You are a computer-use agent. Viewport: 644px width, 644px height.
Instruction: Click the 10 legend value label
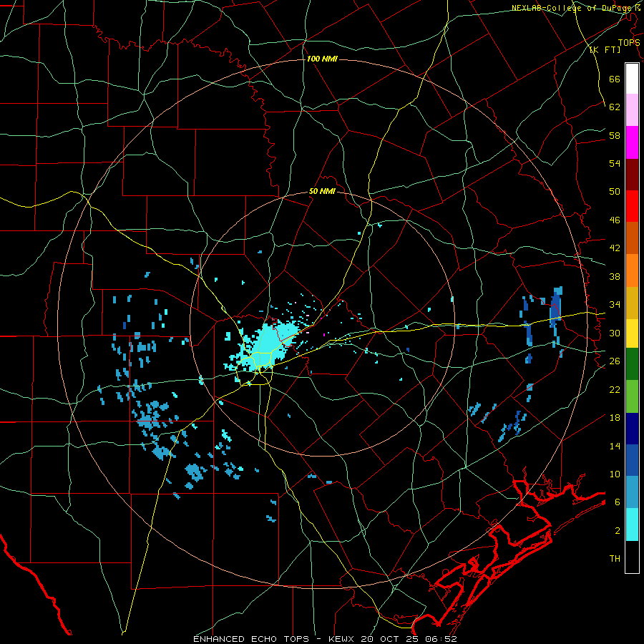tap(615, 474)
